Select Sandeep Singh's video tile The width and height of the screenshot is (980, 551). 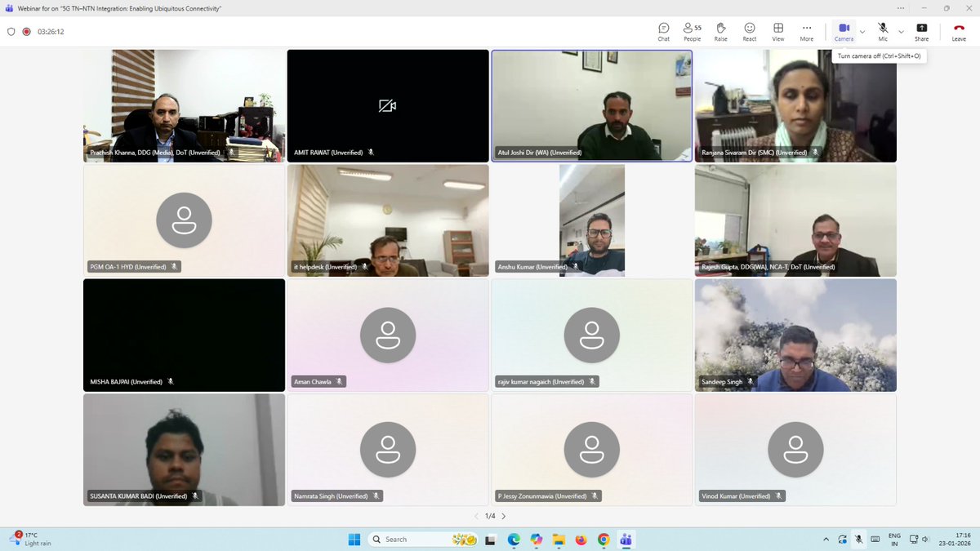[x=795, y=335]
